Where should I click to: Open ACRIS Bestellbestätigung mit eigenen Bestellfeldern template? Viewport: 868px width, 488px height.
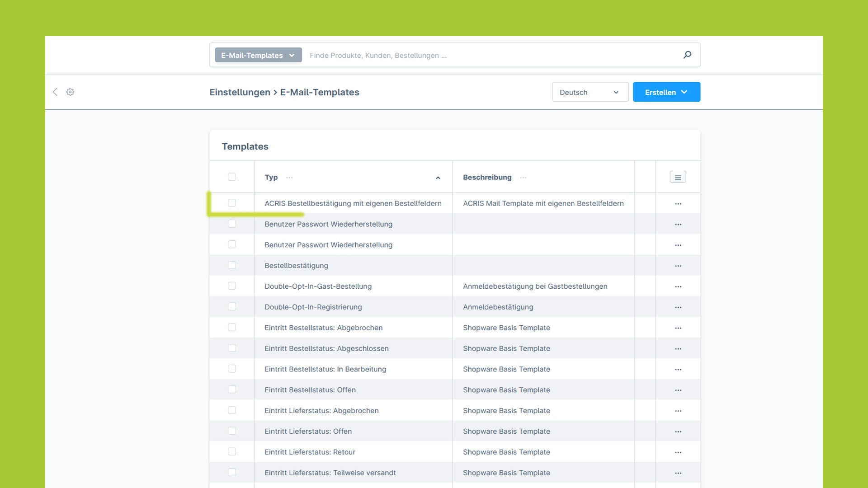pos(353,203)
